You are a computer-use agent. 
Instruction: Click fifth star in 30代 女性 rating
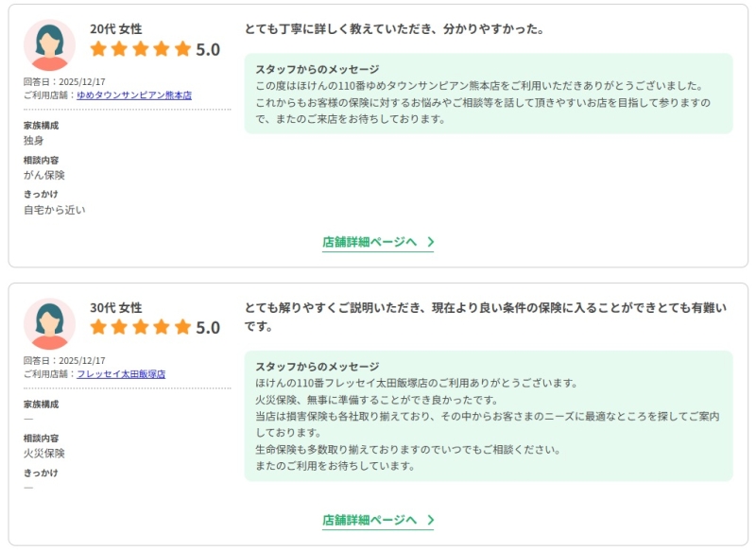(x=182, y=328)
